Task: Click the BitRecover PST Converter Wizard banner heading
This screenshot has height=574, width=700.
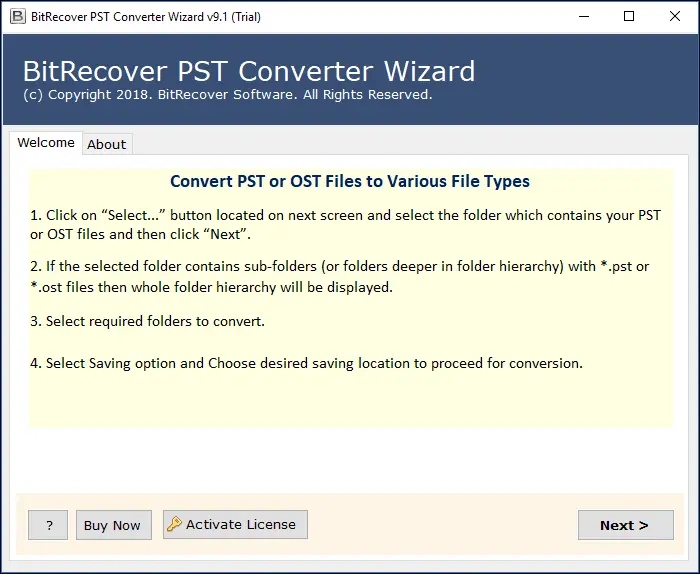Action: tap(248, 72)
